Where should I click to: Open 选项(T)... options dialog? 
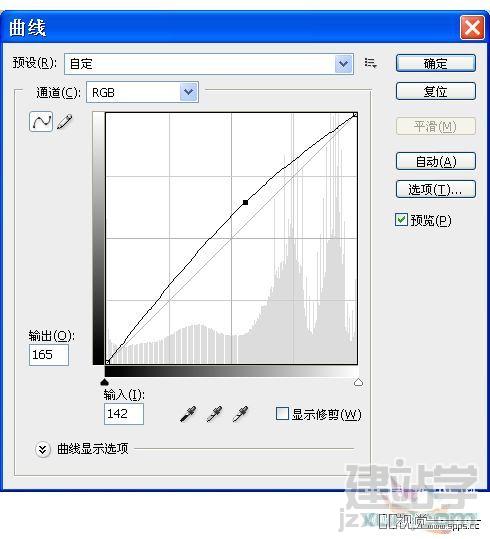pyautogui.click(x=436, y=189)
